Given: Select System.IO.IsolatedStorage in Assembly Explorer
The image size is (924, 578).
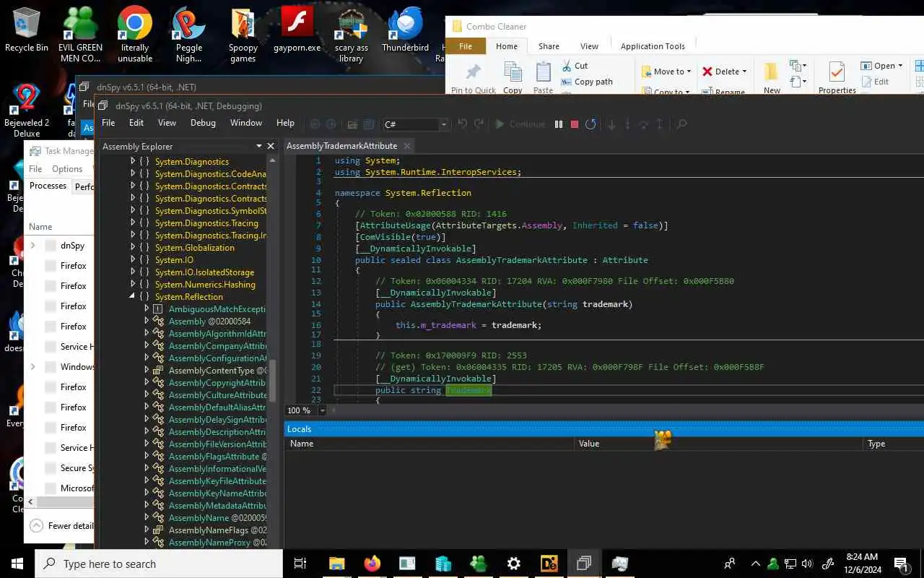Looking at the screenshot, I should tap(204, 272).
